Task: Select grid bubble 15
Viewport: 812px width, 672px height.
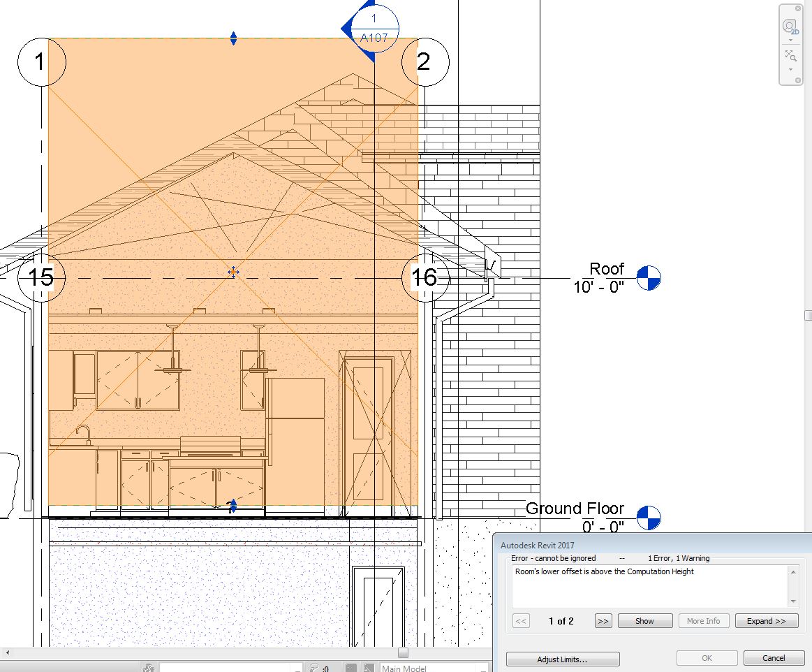Action: point(41,277)
